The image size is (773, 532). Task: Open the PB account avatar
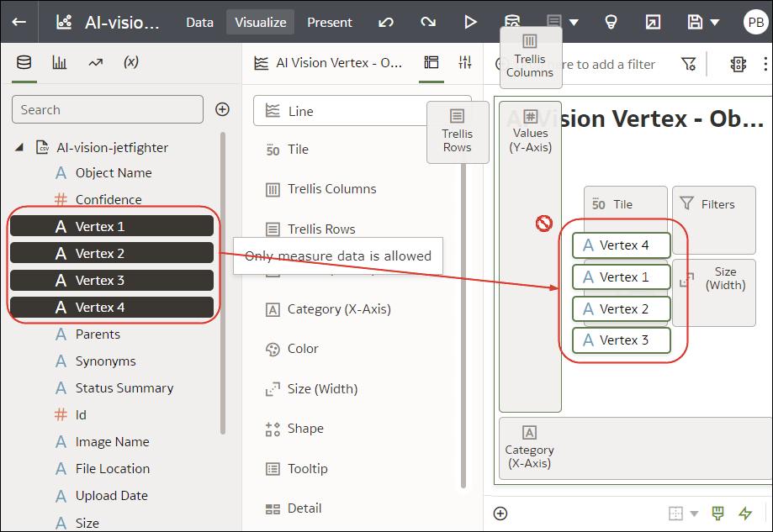pos(755,23)
